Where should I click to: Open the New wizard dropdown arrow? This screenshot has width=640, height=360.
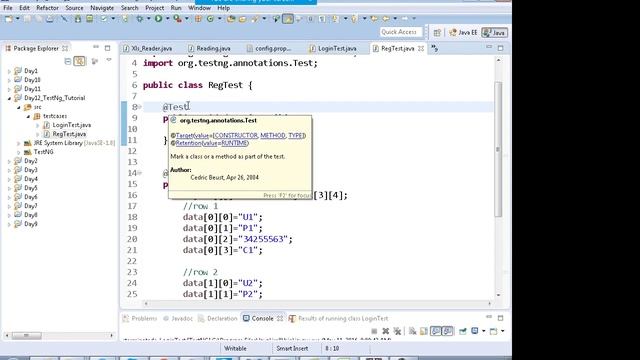point(18,19)
